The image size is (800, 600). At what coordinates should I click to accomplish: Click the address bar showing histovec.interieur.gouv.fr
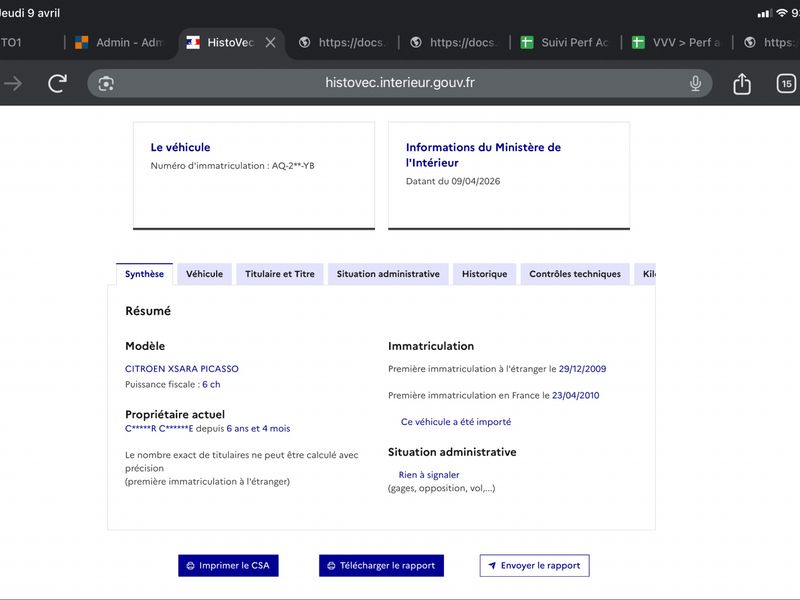[399, 83]
